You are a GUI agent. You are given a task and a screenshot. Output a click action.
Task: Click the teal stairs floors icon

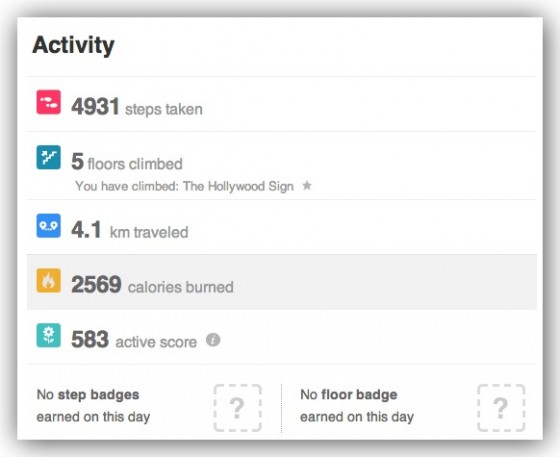(49, 157)
